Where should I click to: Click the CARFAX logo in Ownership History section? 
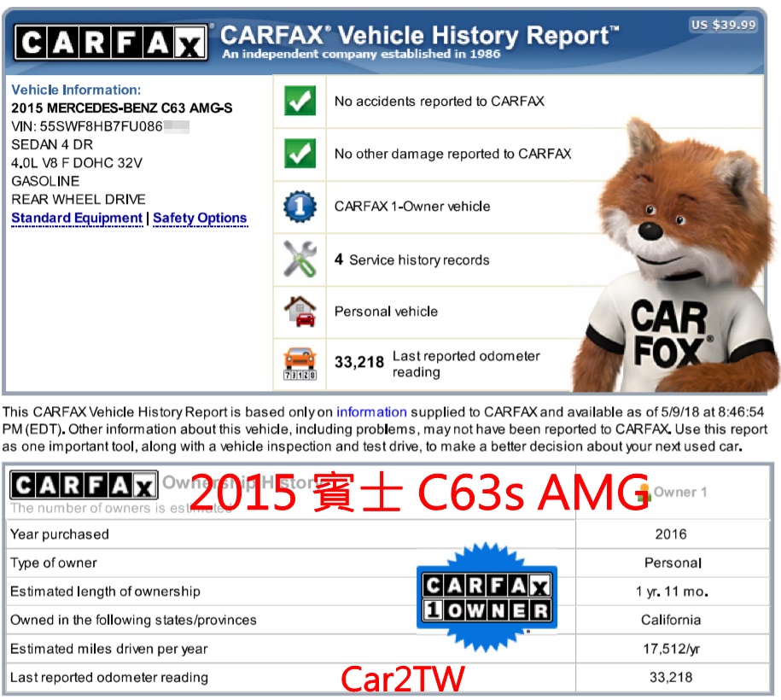point(84,485)
